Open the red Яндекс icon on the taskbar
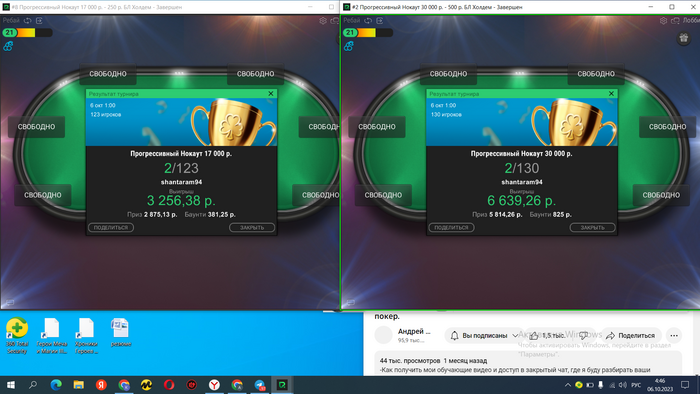 101,385
